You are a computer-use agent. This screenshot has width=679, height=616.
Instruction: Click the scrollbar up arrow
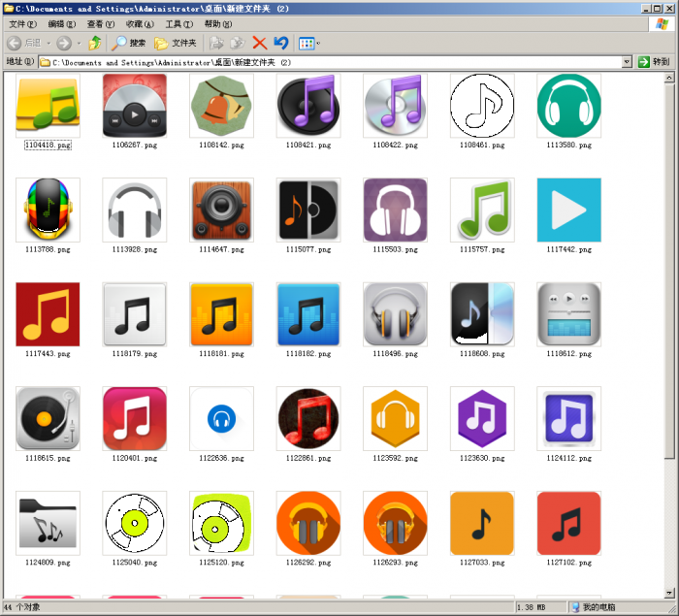(669, 78)
